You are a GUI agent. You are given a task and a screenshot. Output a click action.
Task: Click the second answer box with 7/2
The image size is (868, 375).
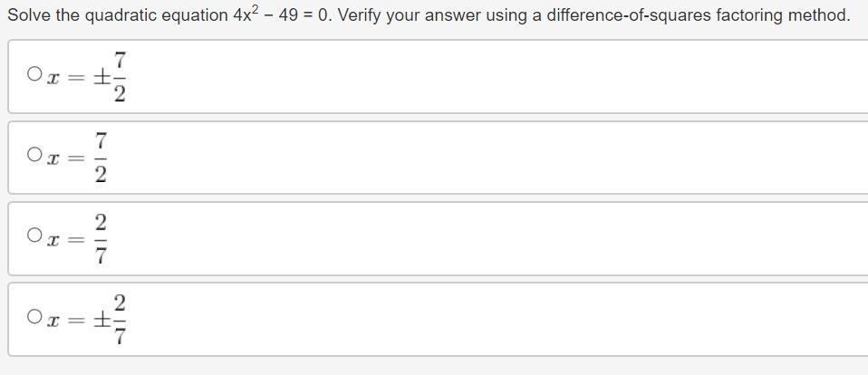(x=438, y=158)
